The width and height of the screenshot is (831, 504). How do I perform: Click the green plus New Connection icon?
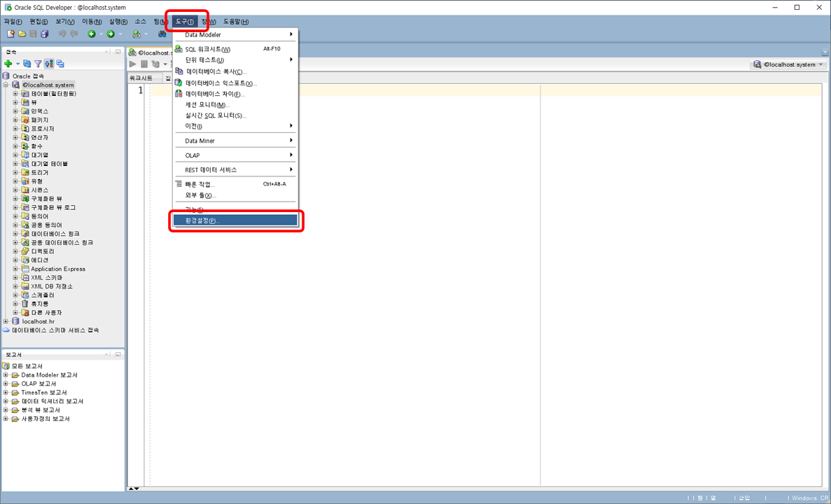click(8, 64)
